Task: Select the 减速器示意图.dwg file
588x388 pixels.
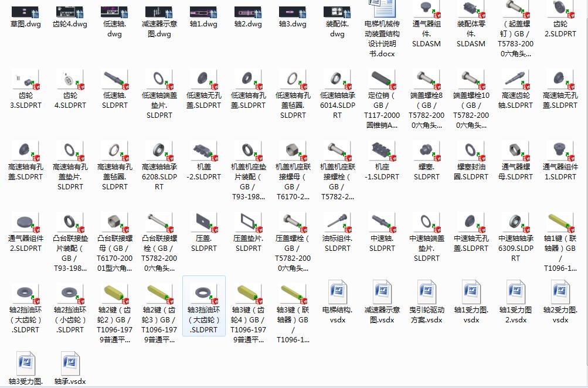Action: [x=158, y=15]
